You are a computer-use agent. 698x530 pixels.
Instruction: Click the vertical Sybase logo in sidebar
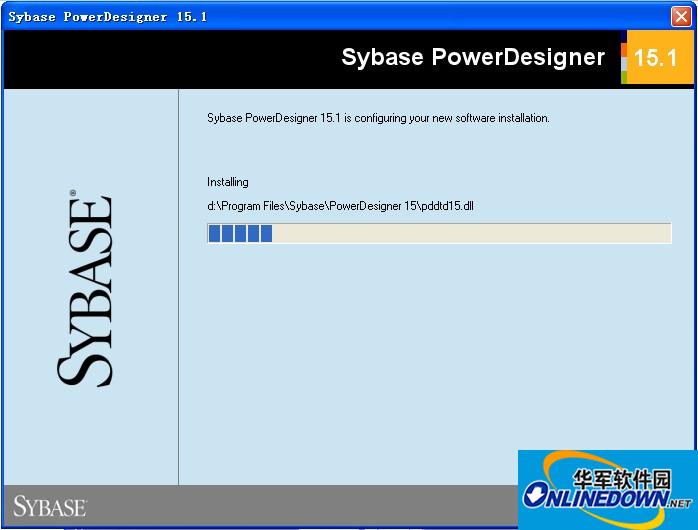point(85,288)
